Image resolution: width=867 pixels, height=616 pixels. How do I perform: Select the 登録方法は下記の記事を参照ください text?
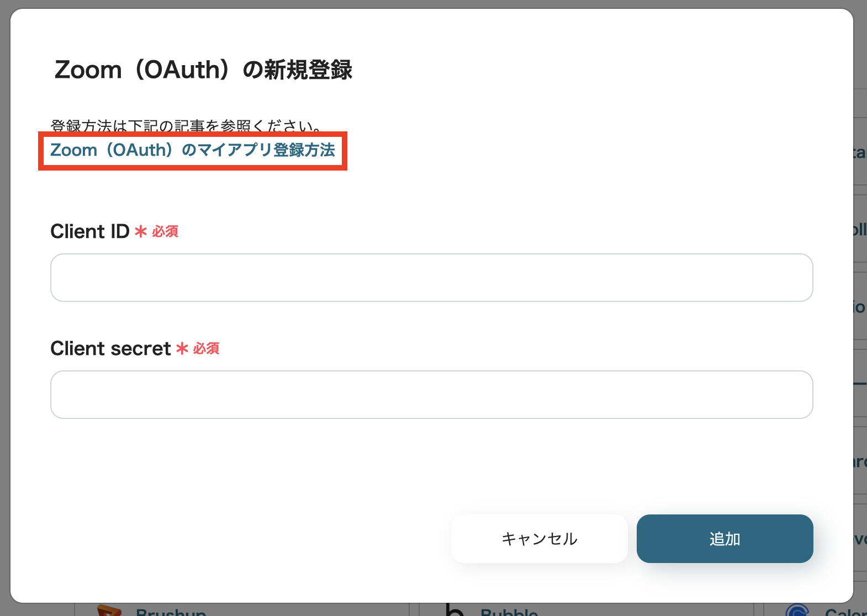[186, 126]
